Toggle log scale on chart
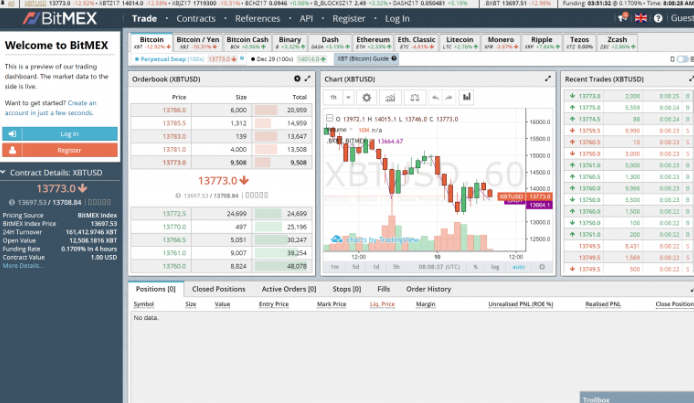694x403 pixels. [x=495, y=267]
